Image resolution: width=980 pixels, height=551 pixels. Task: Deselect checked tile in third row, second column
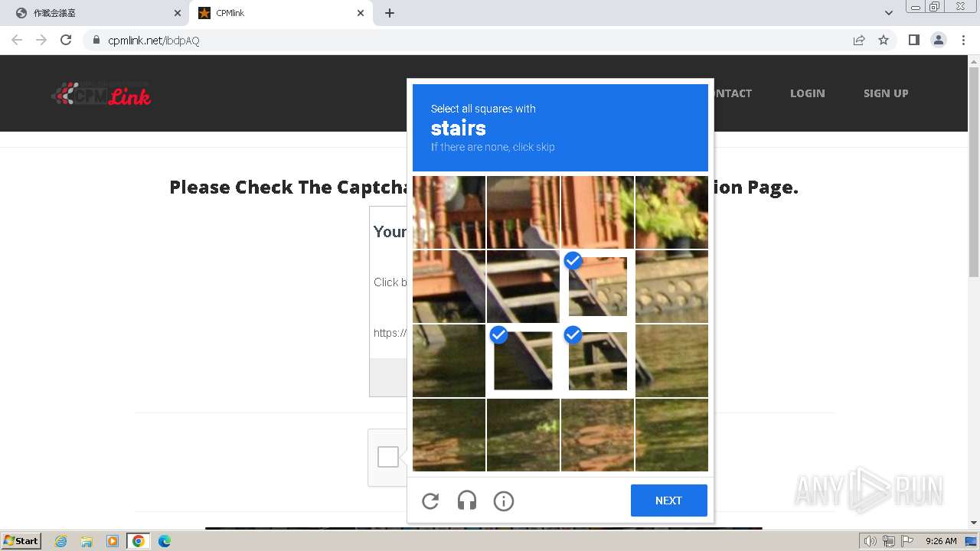523,361
